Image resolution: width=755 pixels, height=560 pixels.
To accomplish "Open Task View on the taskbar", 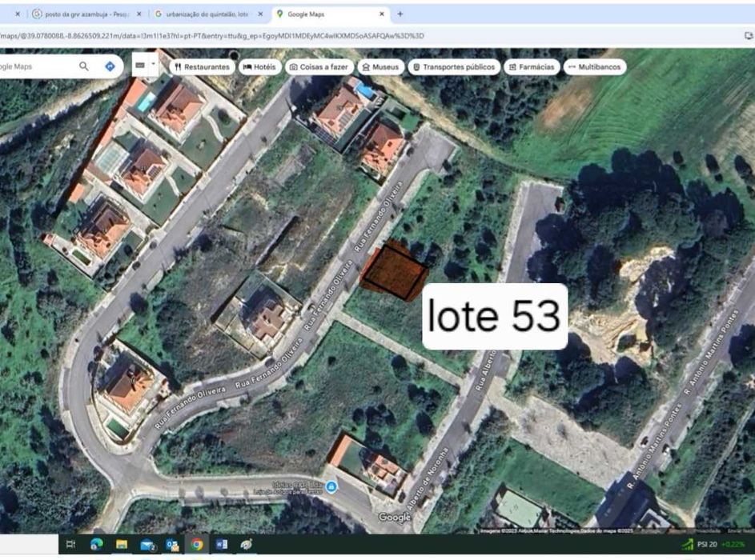I will [x=70, y=545].
